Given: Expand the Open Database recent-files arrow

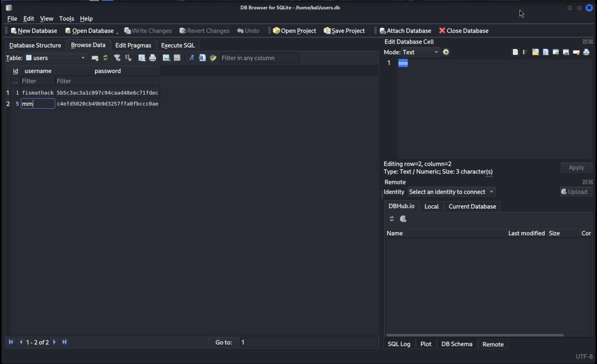Looking at the screenshot, I should (x=117, y=33).
